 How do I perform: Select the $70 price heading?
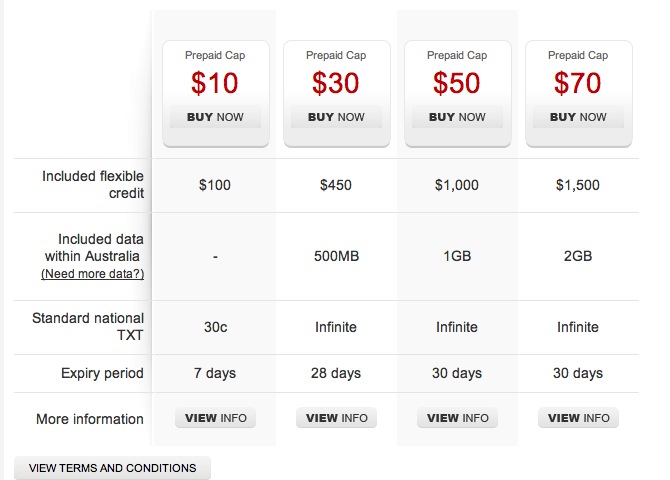point(577,82)
